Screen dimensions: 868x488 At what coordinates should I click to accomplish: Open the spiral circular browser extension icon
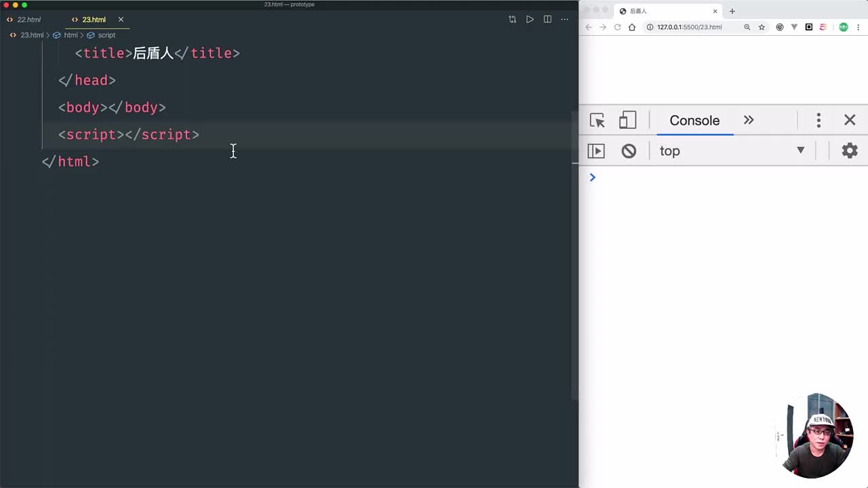click(779, 27)
